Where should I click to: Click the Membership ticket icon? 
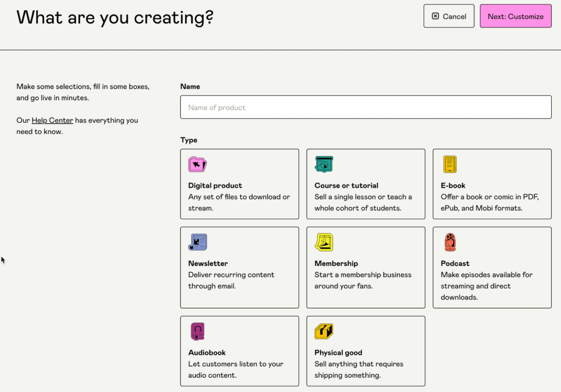click(x=324, y=241)
